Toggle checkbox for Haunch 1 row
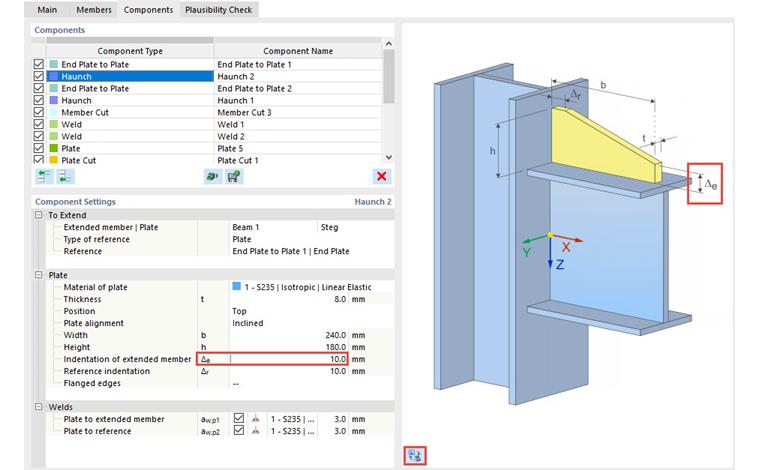This screenshot has height=470, width=760. point(39,100)
